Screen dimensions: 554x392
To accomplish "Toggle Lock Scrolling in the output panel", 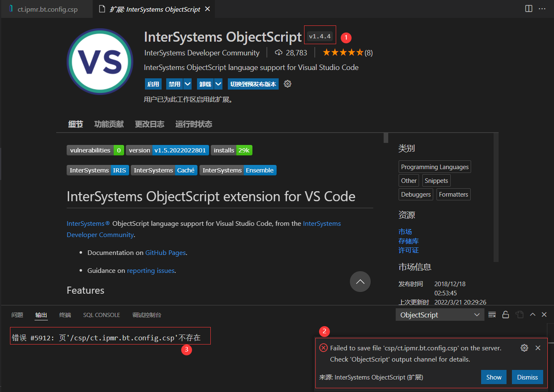I will [506, 315].
